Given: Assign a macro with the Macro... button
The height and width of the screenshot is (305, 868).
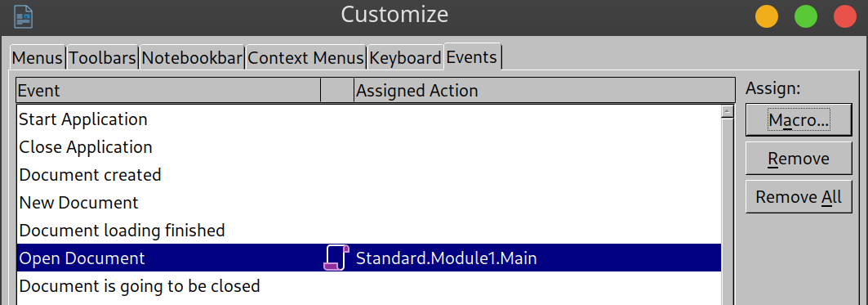Looking at the screenshot, I should click(x=799, y=119).
